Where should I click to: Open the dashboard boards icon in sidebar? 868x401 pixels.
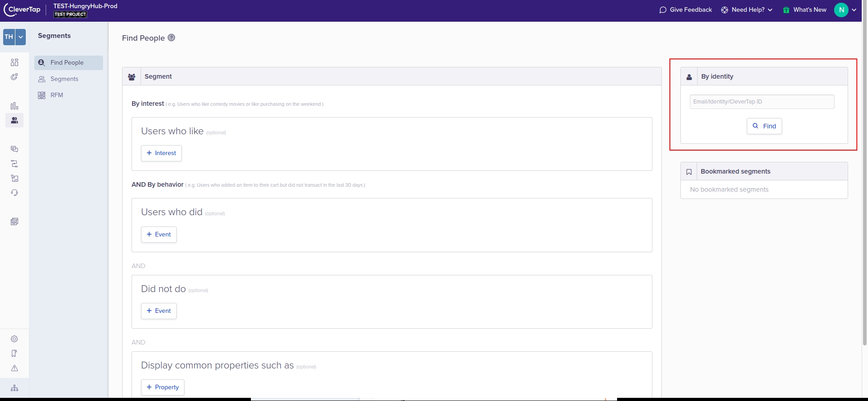(14, 62)
